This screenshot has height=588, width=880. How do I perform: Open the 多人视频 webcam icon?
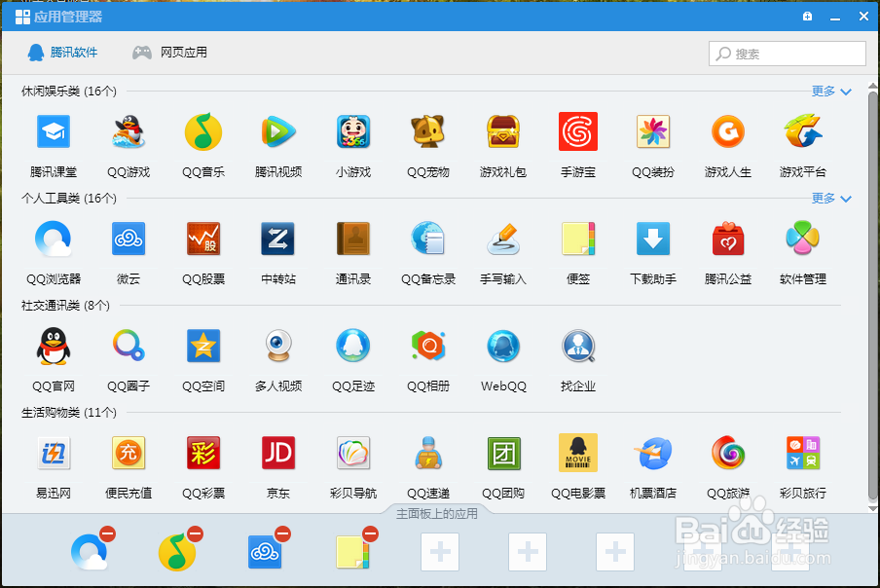point(278,347)
